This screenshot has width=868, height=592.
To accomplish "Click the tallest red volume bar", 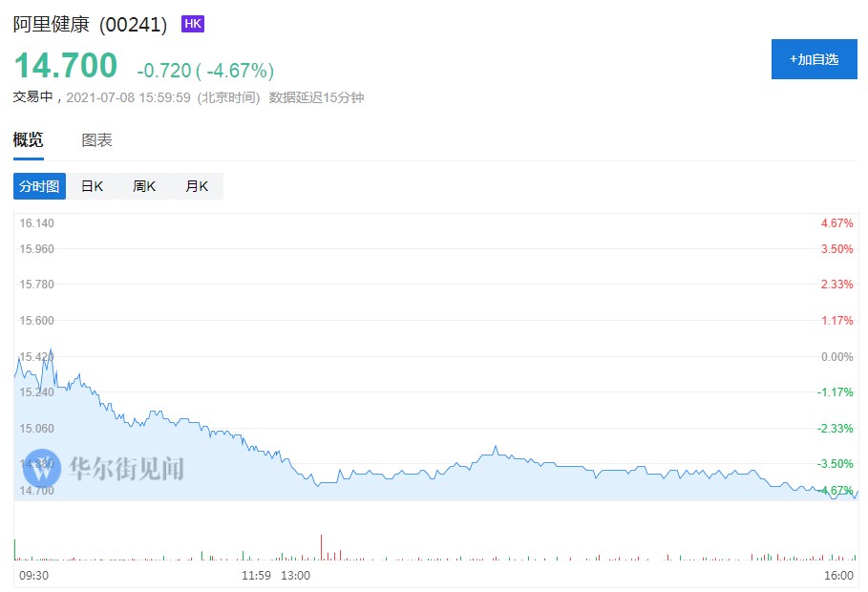I will point(322,547).
